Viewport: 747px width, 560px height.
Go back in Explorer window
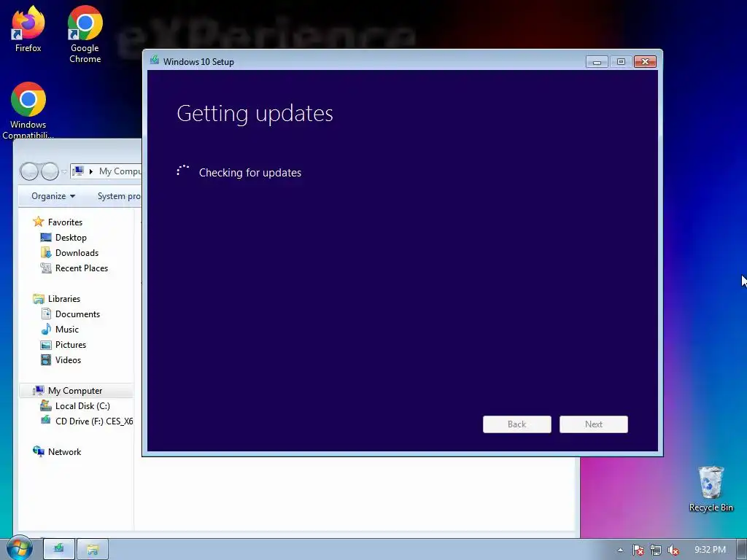pos(29,171)
